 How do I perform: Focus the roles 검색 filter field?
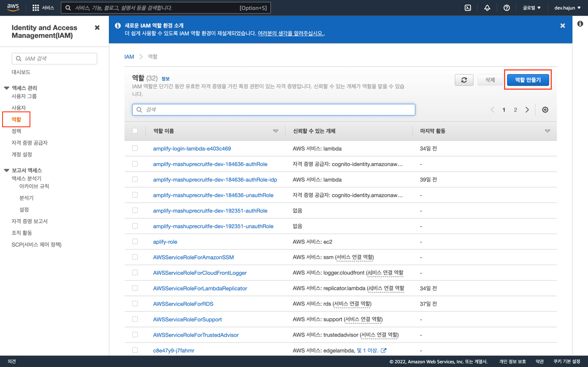tap(274, 110)
